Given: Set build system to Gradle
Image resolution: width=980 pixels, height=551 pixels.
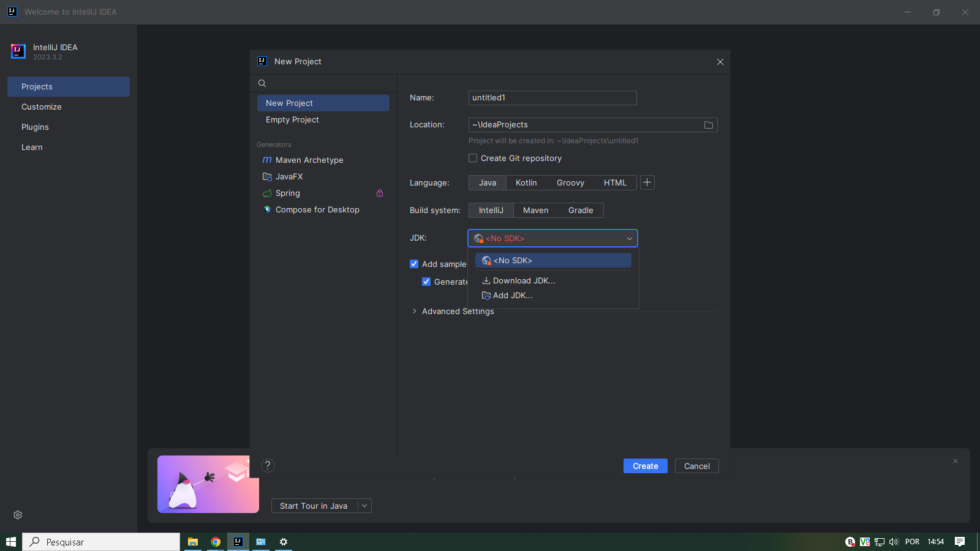Looking at the screenshot, I should pos(581,210).
